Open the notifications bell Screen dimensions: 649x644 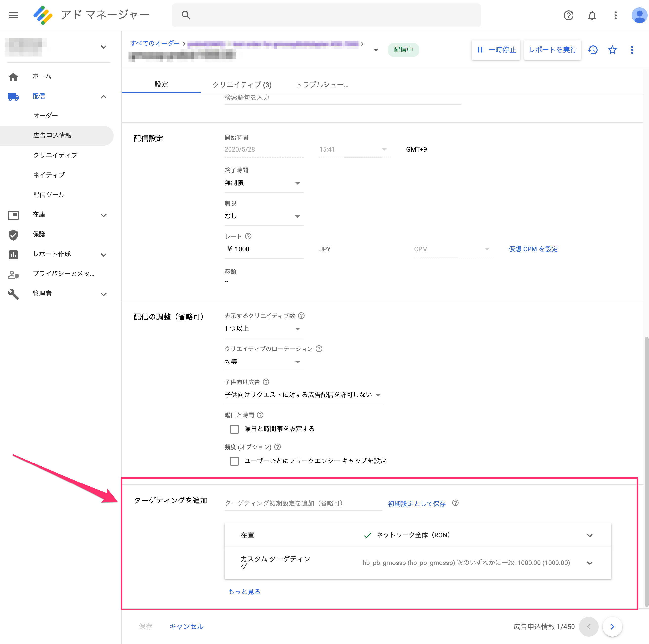[592, 15]
